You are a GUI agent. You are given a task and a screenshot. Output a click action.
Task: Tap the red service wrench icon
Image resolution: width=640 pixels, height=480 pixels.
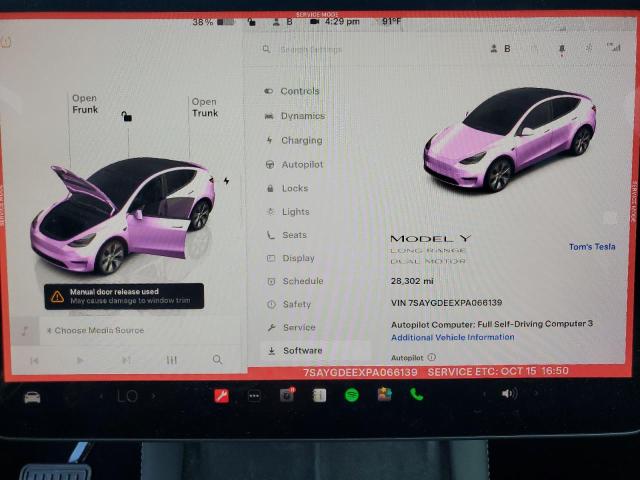point(222,395)
